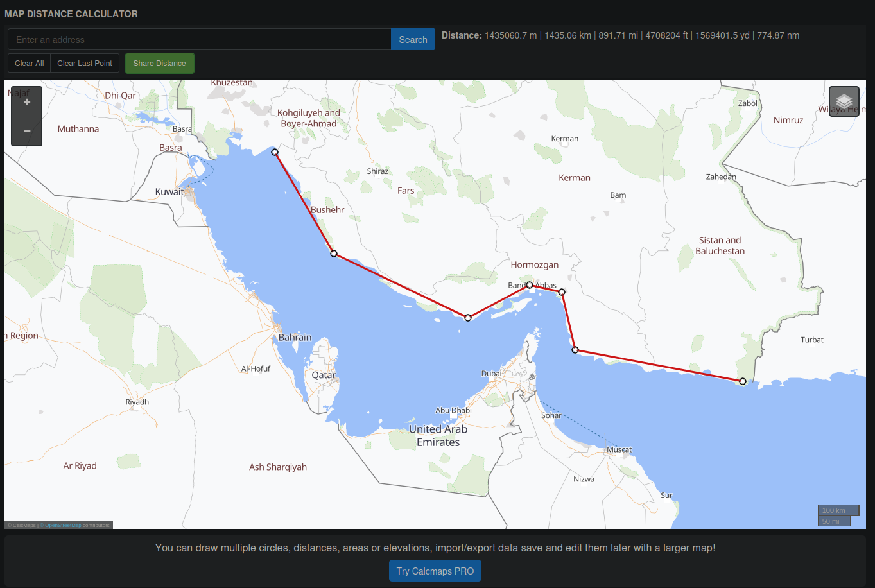Open the CalcMaps attribution link

tap(24, 525)
